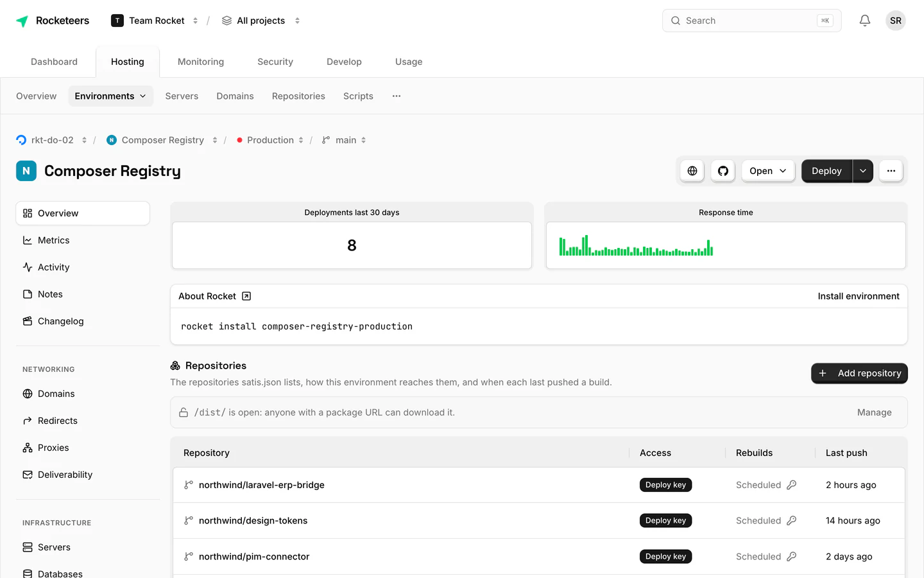
Task: Click the N badge beside the Composer Registry heading
Action: [x=26, y=171]
